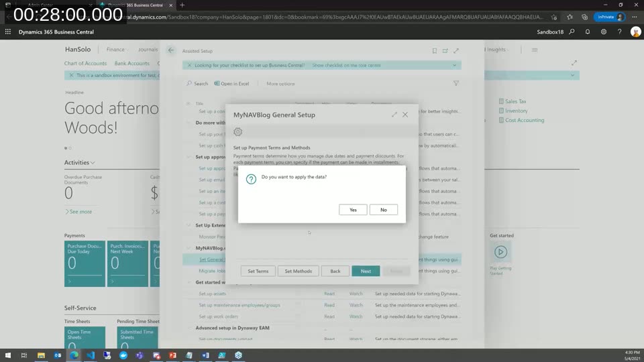Expand the role center page icon

[574, 63]
